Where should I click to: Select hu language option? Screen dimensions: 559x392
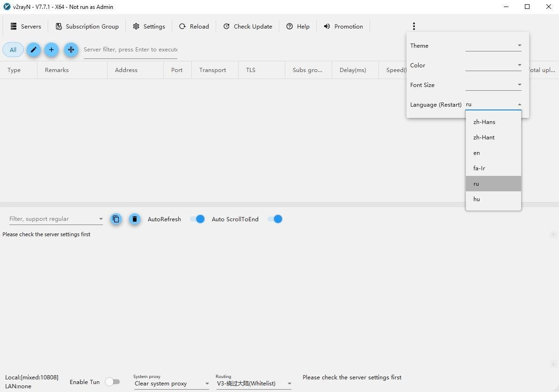(x=494, y=199)
